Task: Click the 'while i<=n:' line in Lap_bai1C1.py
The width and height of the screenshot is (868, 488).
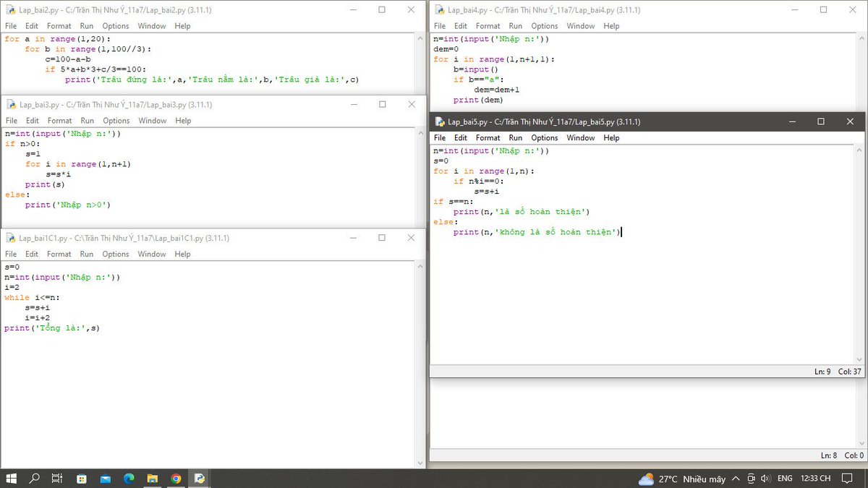Action: click(32, 297)
